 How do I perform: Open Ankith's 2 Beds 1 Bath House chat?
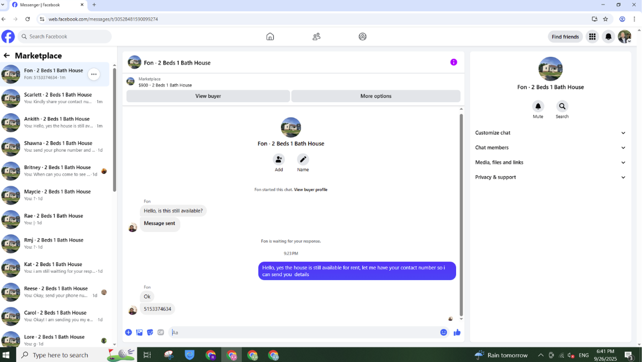pos(55,123)
